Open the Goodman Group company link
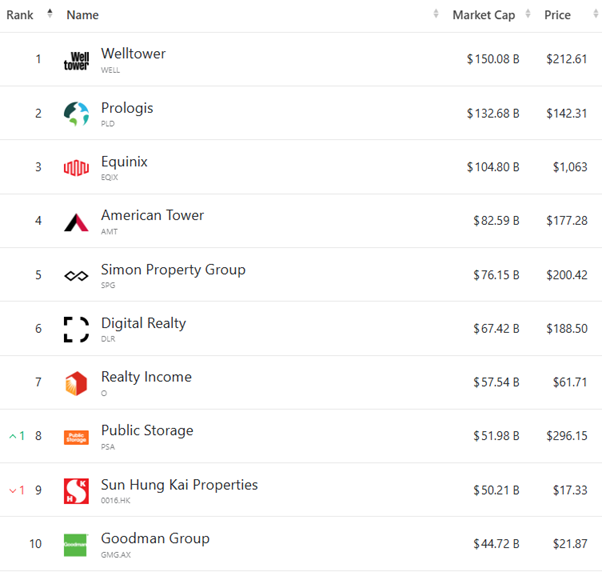The height and width of the screenshot is (580, 605). [155, 538]
